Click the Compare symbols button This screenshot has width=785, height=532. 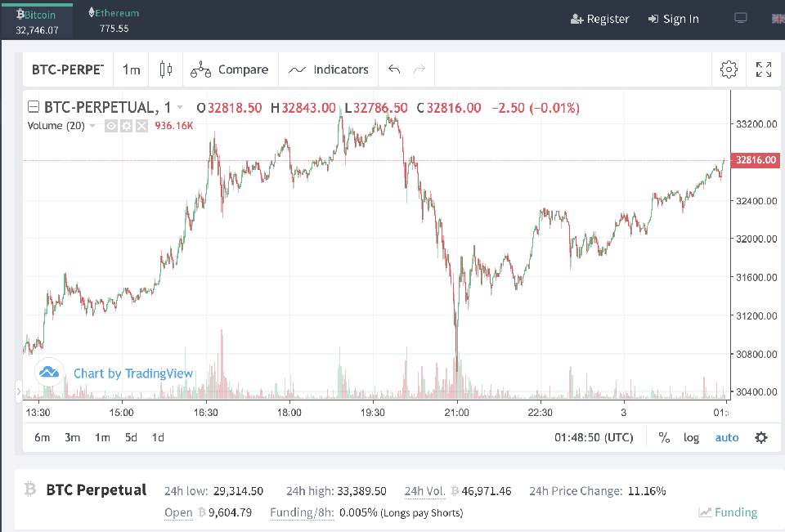[230, 69]
